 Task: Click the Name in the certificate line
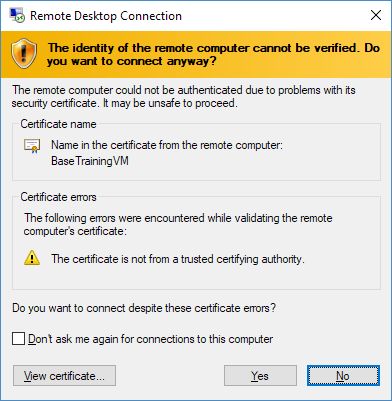point(167,145)
